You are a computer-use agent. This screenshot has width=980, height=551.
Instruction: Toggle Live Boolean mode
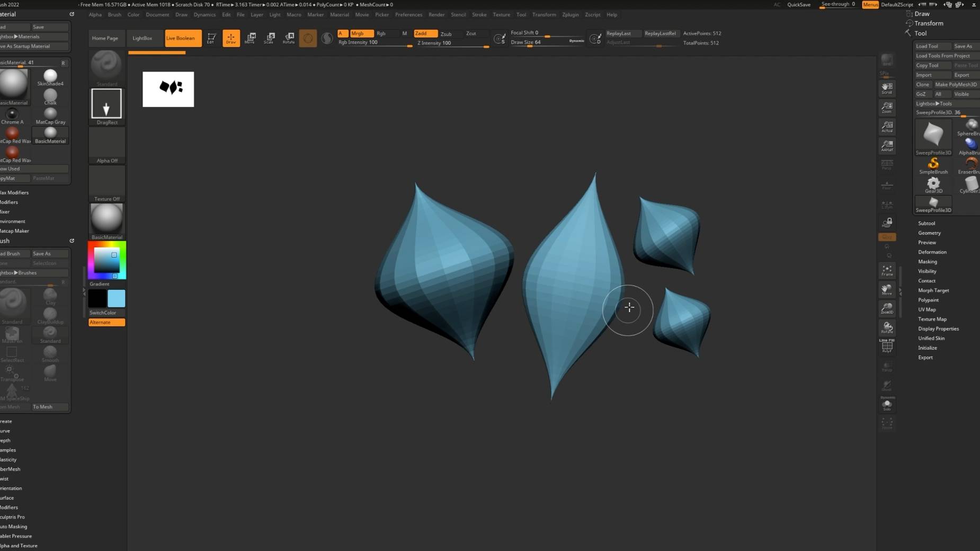point(183,38)
